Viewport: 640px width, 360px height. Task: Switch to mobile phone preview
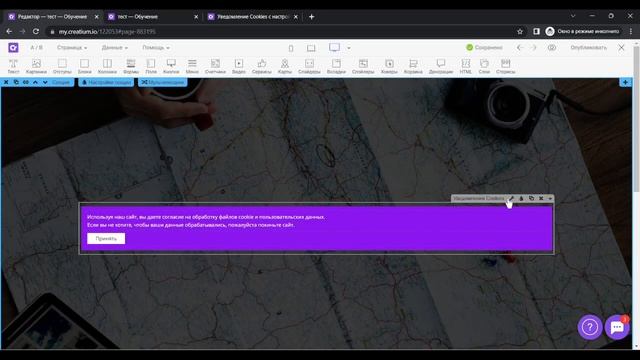point(291,48)
